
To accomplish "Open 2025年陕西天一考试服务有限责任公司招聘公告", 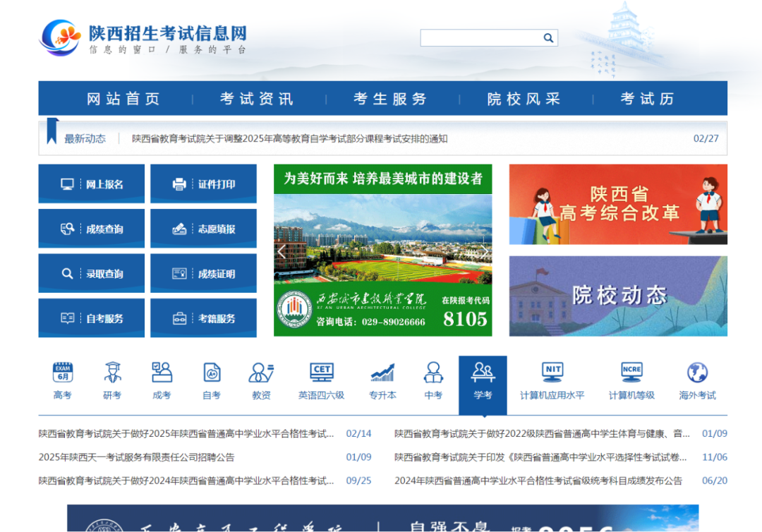I will tap(137, 457).
